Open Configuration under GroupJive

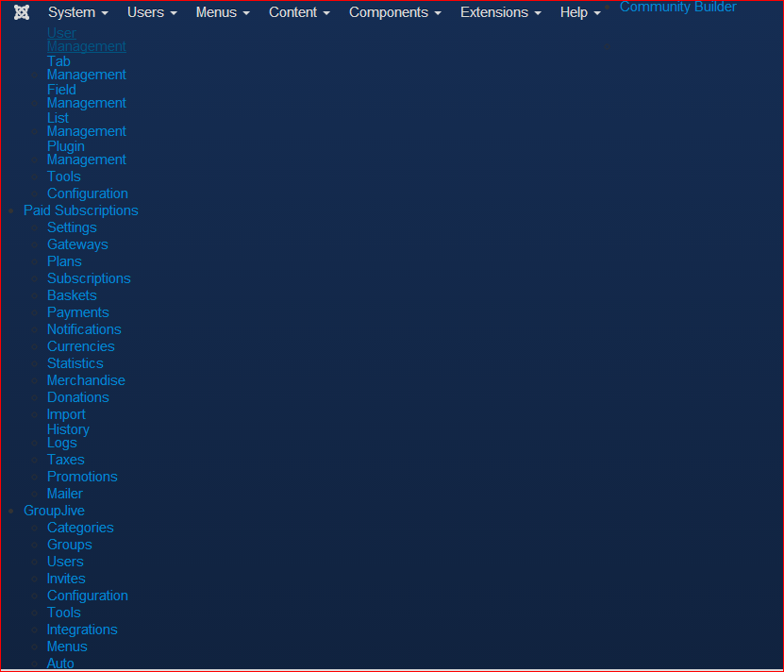click(88, 596)
